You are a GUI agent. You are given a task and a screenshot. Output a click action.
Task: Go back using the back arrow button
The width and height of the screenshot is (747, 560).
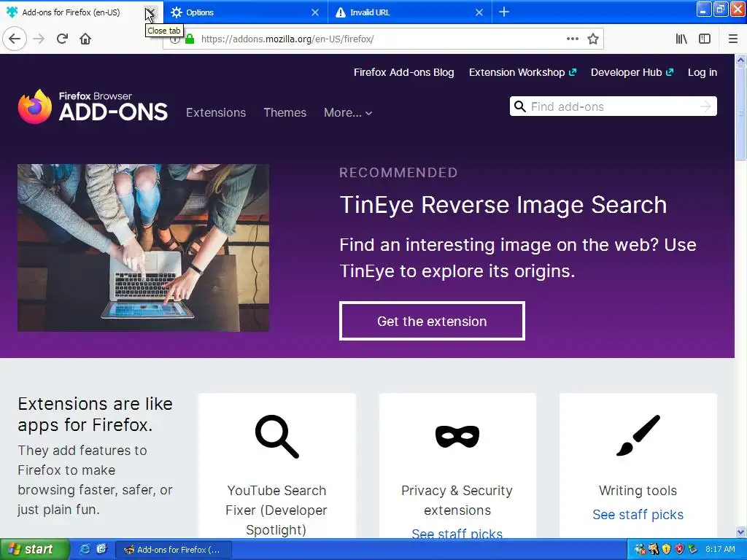15,39
